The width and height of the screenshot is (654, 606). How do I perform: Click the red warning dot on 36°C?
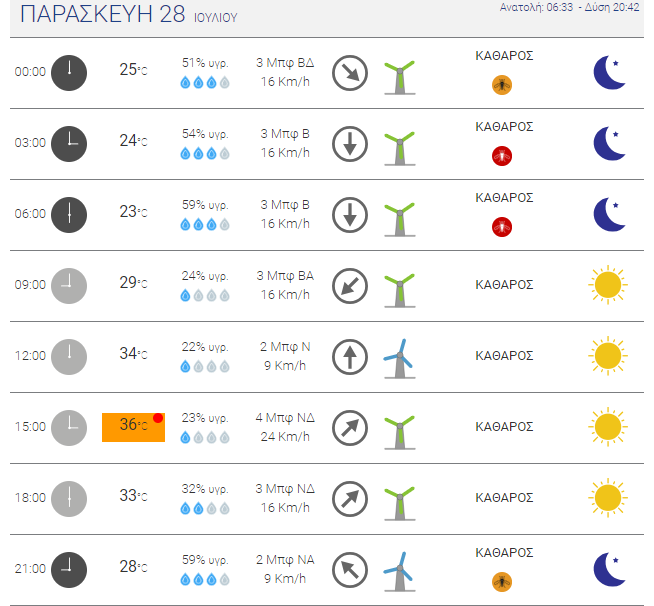[158, 418]
